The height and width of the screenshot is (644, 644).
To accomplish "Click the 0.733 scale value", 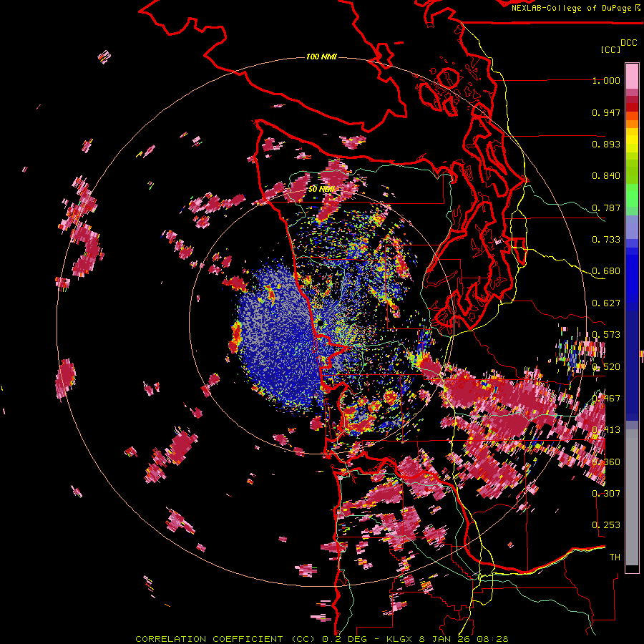I will (606, 240).
